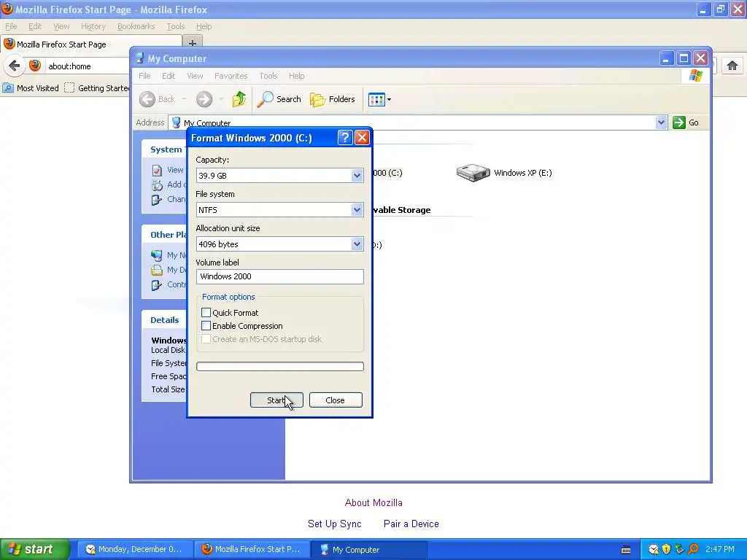Click the system clock showing 2:47 PM
The height and width of the screenshot is (560, 747).
pyautogui.click(x=719, y=549)
